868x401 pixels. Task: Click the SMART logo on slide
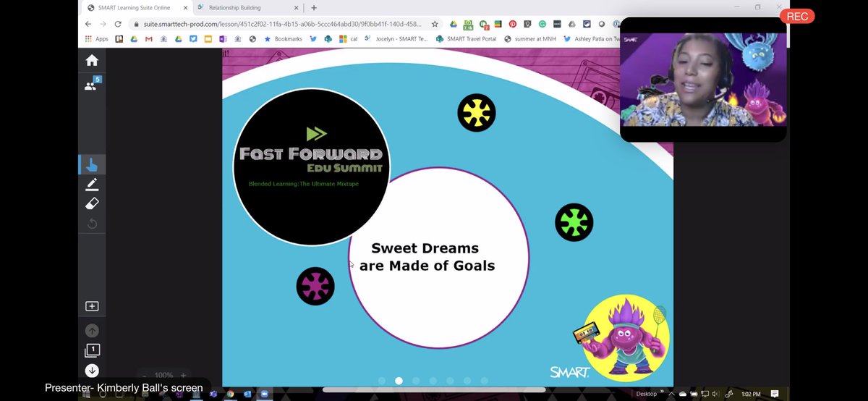(569, 372)
